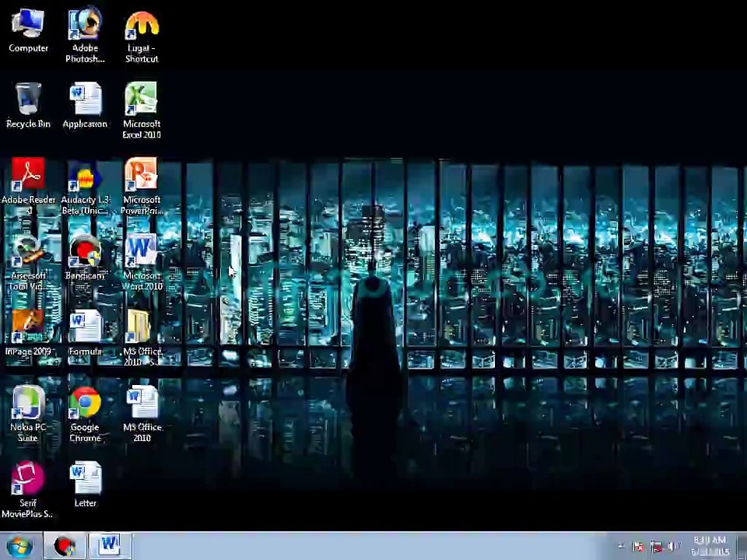Select the Adobe Reader shortcut icon
This screenshot has height=560, width=747.
click(x=28, y=186)
